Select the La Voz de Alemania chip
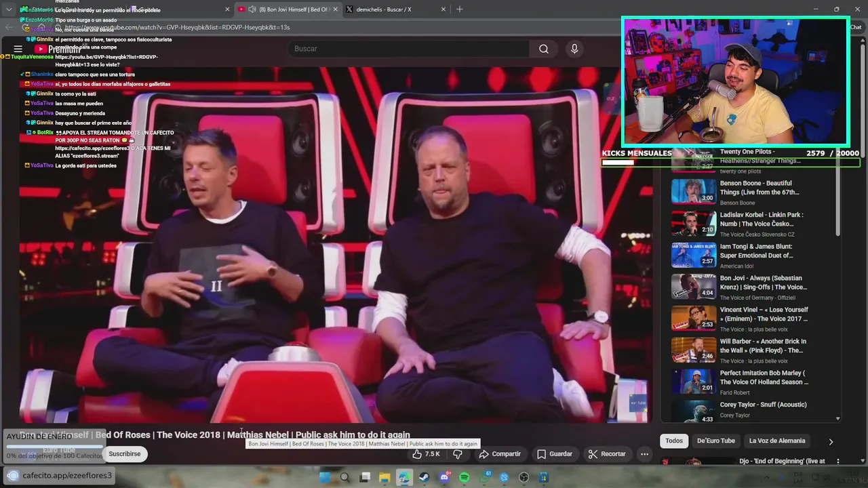 777,441
